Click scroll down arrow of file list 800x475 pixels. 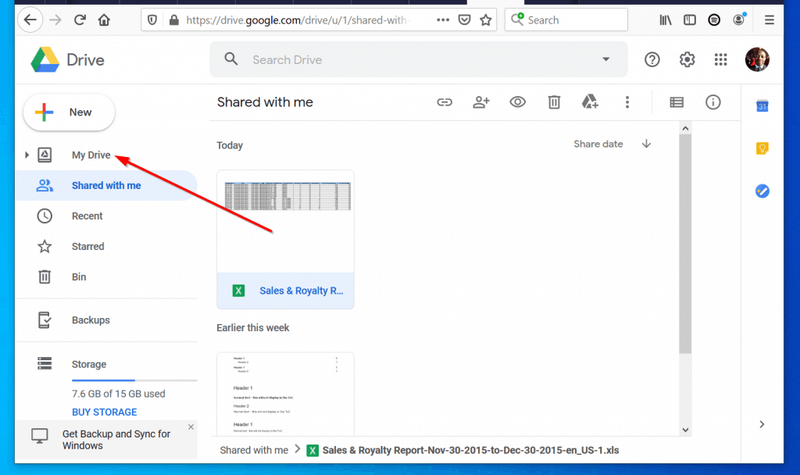click(685, 430)
